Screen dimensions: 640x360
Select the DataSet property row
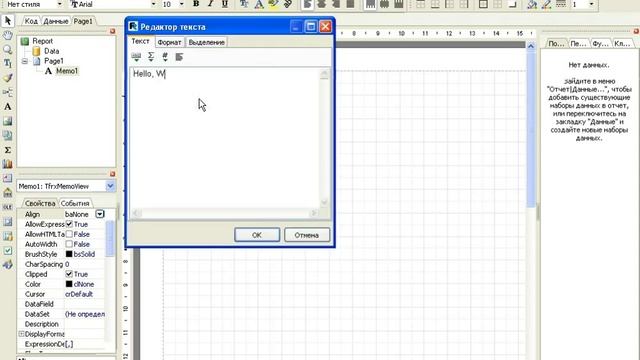(61, 314)
